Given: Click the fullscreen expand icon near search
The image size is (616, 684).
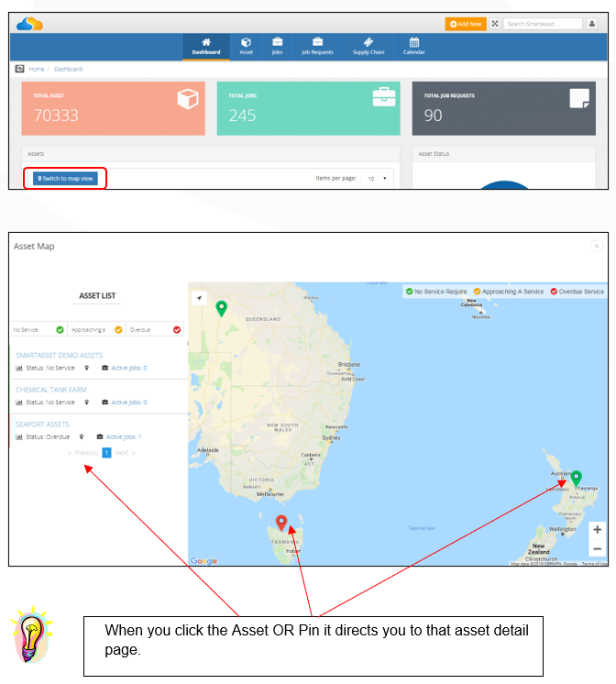Looking at the screenshot, I should pyautogui.click(x=495, y=24).
